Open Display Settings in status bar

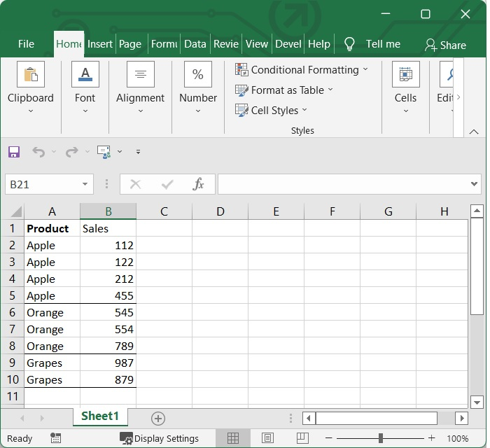tap(159, 438)
